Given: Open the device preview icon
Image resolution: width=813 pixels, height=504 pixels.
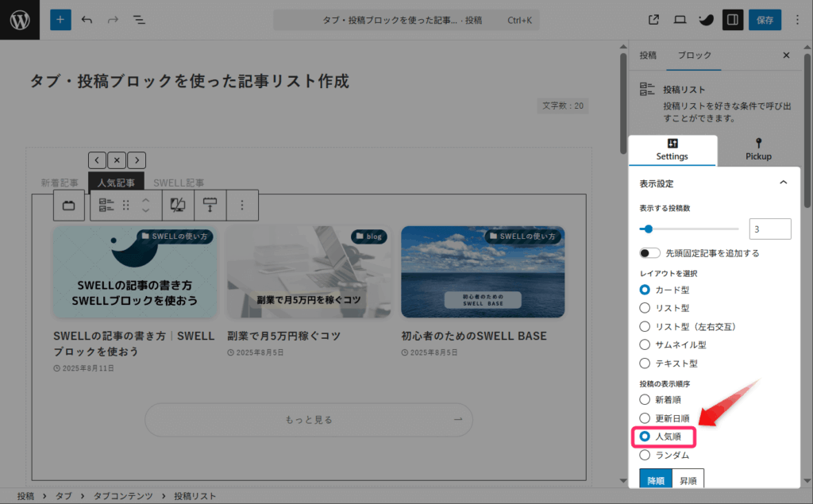Looking at the screenshot, I should pos(680,20).
